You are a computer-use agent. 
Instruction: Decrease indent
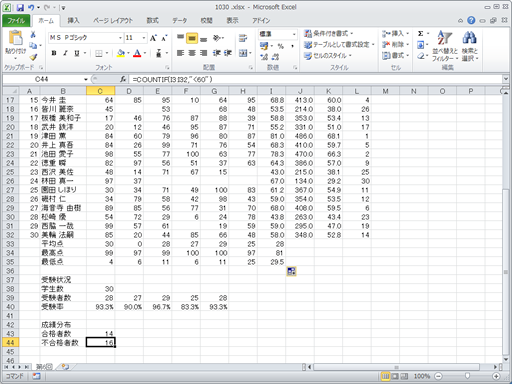tap(217, 53)
